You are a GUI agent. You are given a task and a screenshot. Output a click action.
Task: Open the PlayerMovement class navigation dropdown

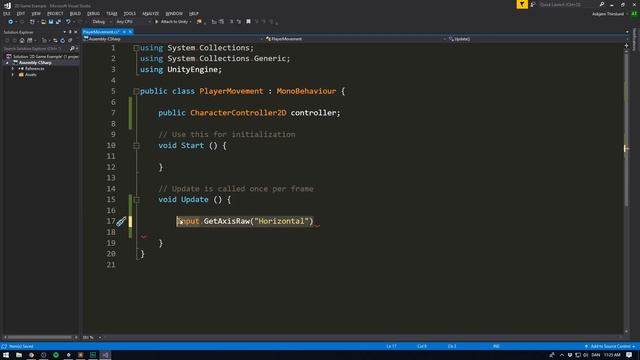pyautogui.click(x=356, y=39)
